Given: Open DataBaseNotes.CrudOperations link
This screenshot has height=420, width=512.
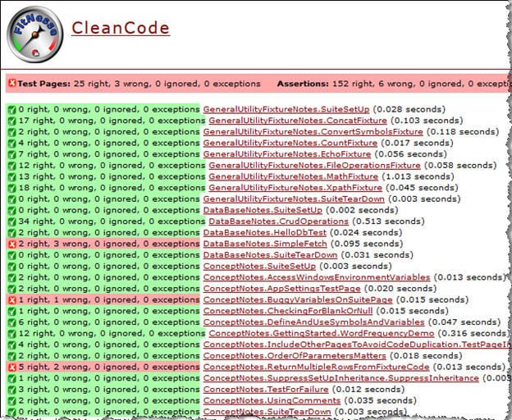Looking at the screenshot, I should coord(278,221).
